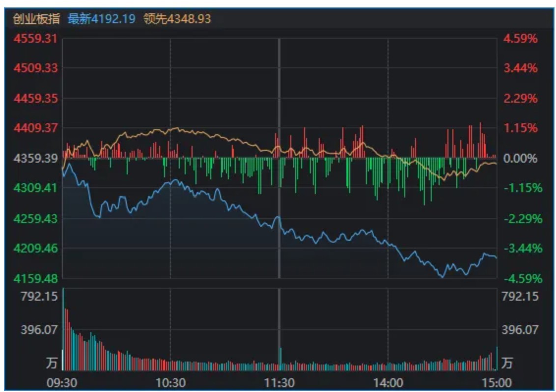Click the 最新4192.19 latest price label

(x=101, y=19)
